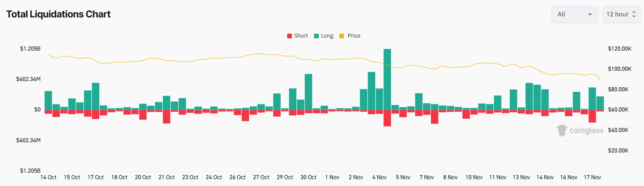Open the "12 hour" interval selector
Viewport: 644px width, 186px height.
621,14
